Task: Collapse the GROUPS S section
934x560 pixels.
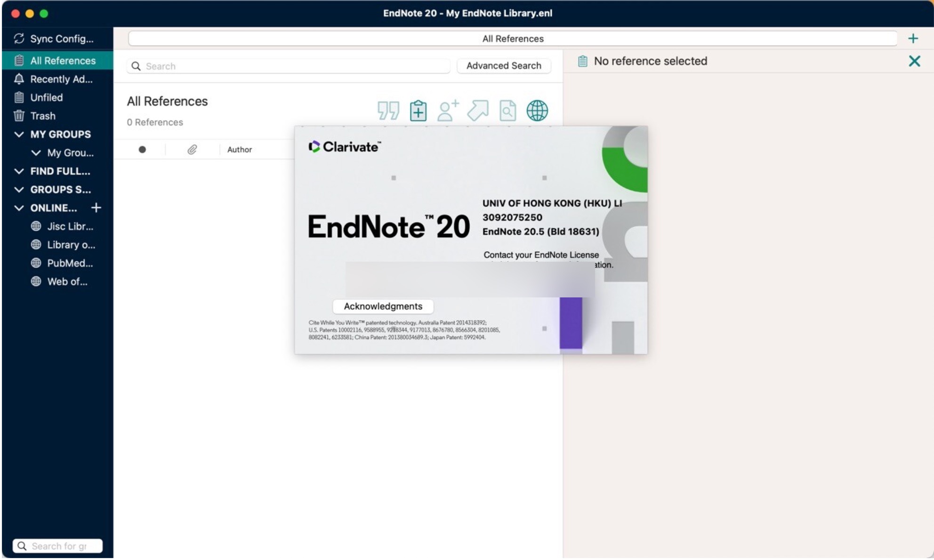Action: [x=18, y=190]
